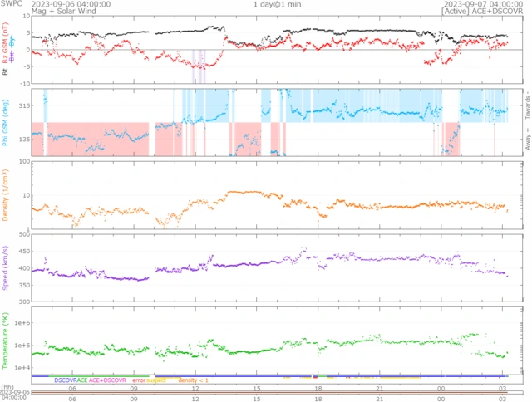Click the 500 speed tick label
The height and width of the screenshot is (402, 532).
tap(24, 234)
